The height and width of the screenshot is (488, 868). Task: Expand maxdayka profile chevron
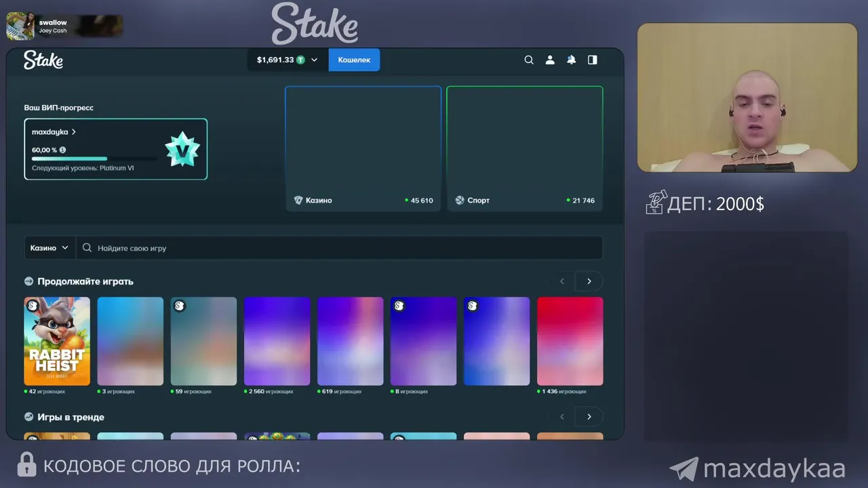(x=74, y=132)
